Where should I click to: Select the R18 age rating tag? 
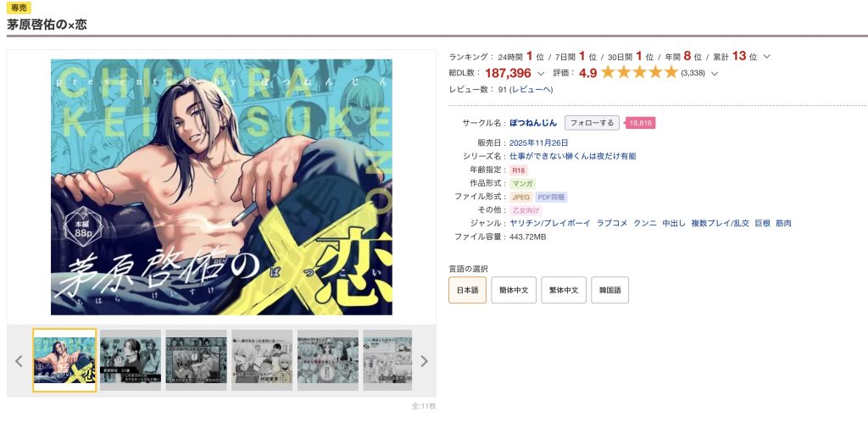(x=518, y=170)
